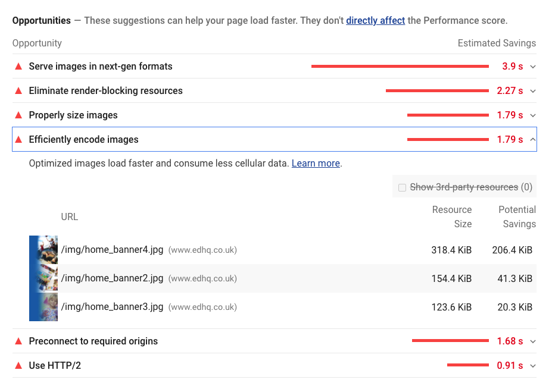The width and height of the screenshot is (552, 392).
Task: Collapse the Efficiently encode images section chevron
Action: (x=533, y=139)
